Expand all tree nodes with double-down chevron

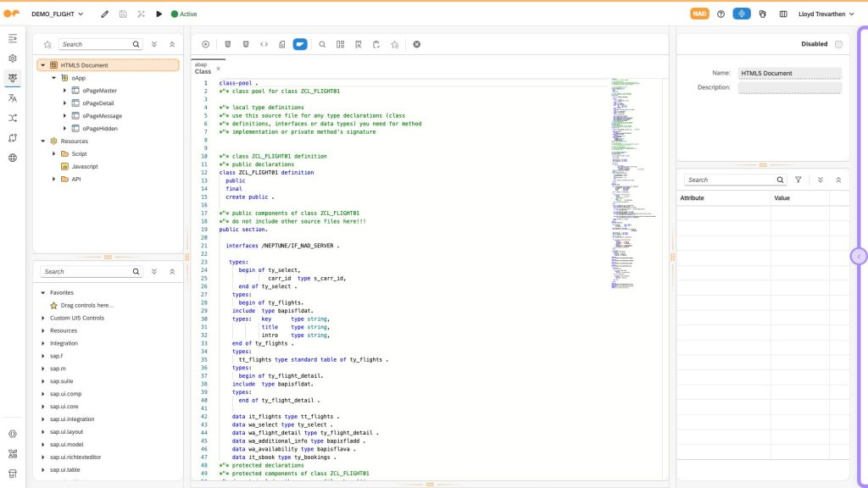[x=154, y=44]
